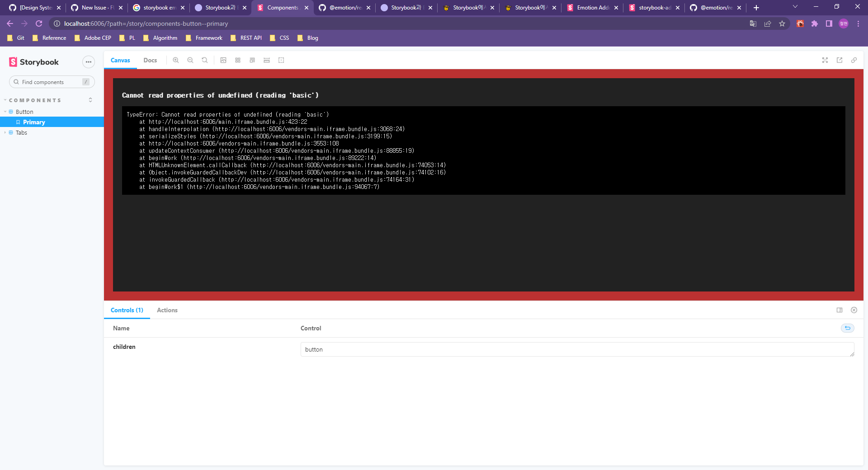Open the Actions panel tab
868x470 pixels.
(167, 310)
